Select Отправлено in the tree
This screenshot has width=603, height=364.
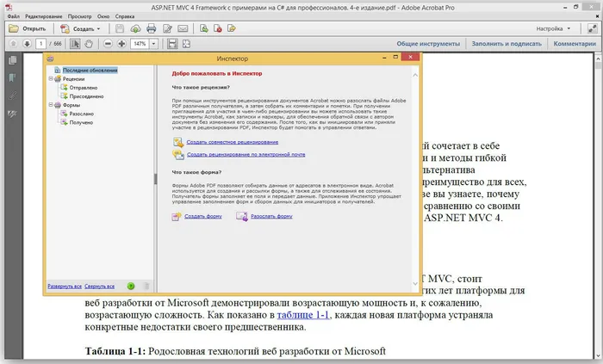[83, 88]
